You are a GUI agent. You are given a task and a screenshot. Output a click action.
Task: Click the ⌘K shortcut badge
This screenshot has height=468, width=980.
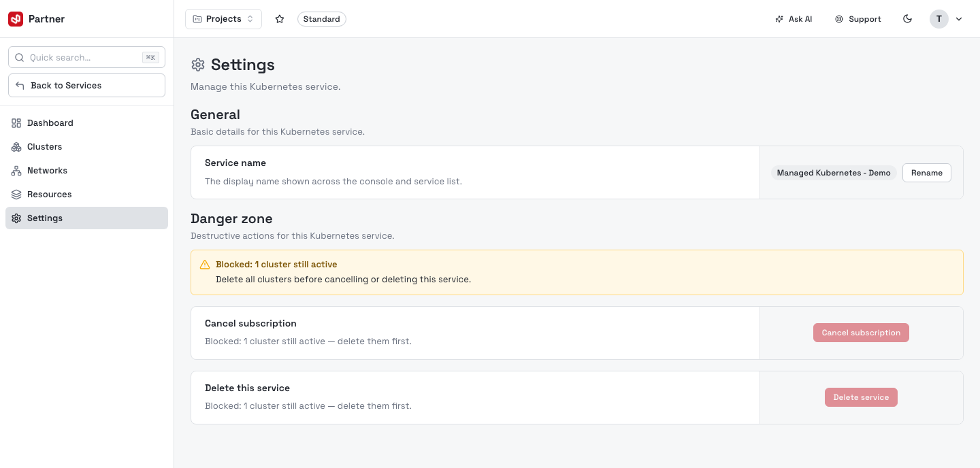150,58
